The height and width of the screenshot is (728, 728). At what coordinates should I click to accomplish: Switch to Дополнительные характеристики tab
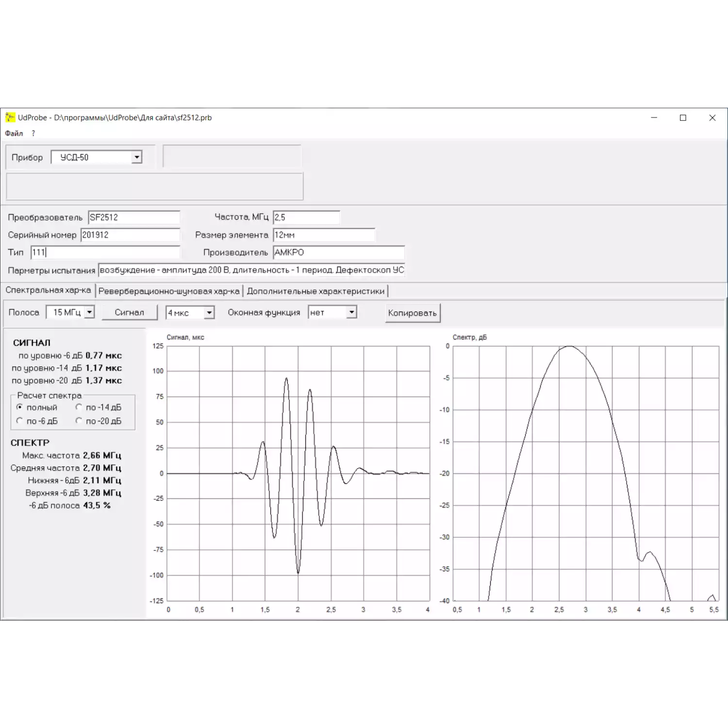pyautogui.click(x=315, y=291)
